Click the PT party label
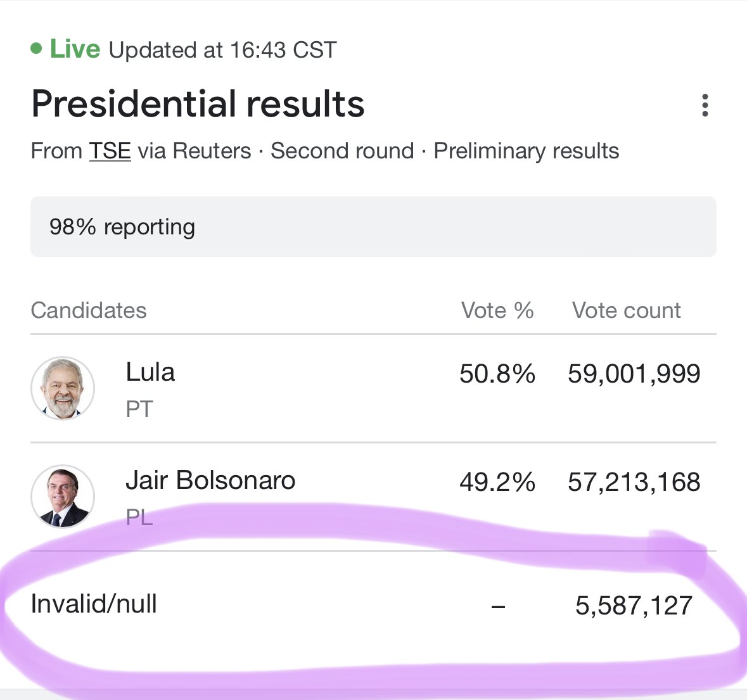Screen dimensions: 747x700 coord(139,409)
